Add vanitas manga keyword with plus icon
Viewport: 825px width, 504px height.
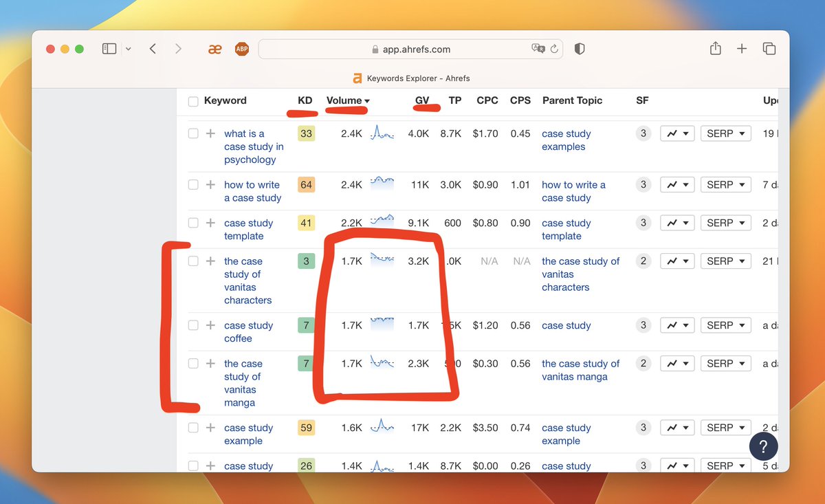(210, 363)
